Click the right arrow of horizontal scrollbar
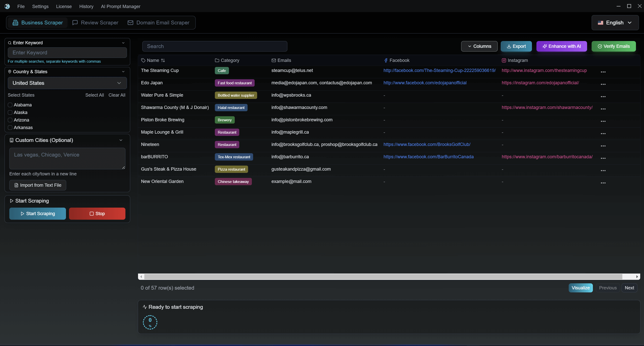 [637, 277]
